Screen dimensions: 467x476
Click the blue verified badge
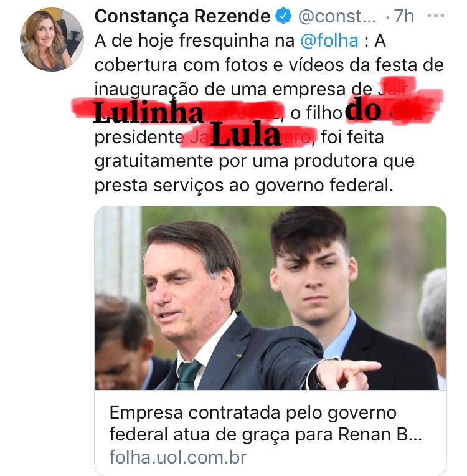point(283,16)
